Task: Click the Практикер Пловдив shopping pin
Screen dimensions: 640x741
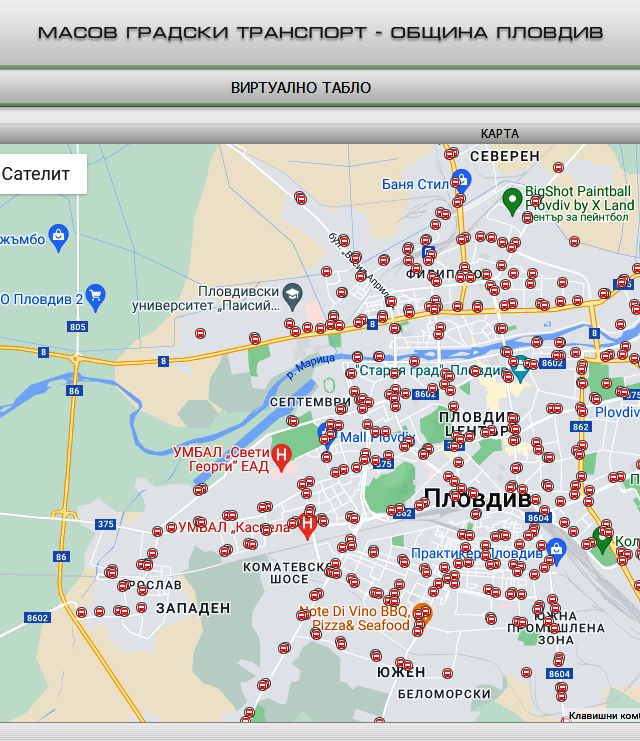Action: [556, 552]
